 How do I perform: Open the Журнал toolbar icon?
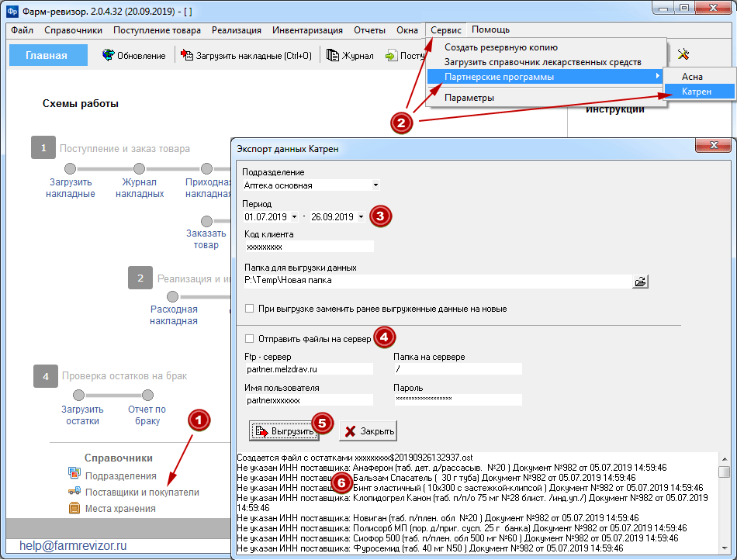[x=332, y=55]
